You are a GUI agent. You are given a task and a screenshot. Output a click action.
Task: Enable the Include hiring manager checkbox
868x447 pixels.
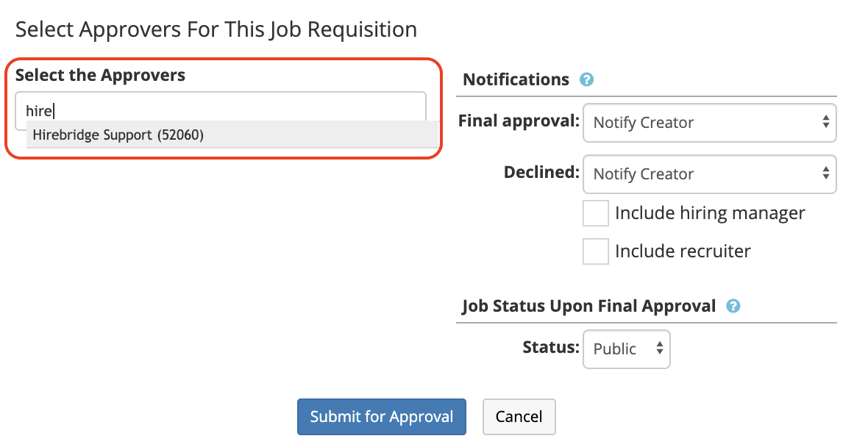(595, 212)
